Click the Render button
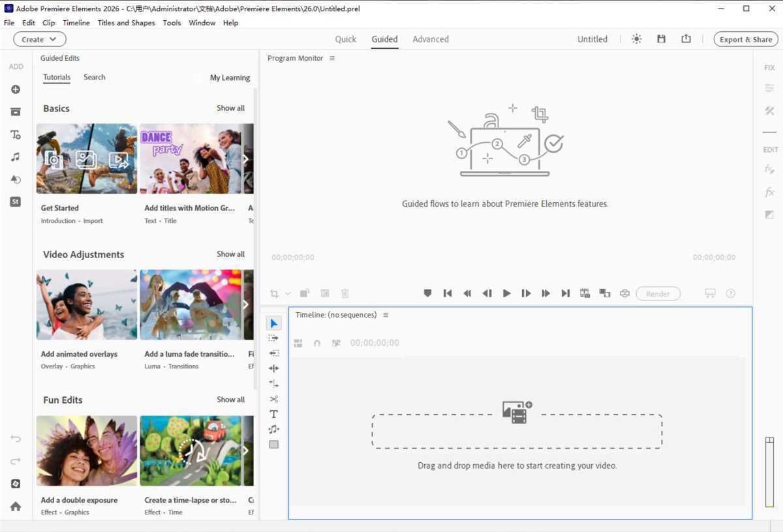 (x=658, y=294)
